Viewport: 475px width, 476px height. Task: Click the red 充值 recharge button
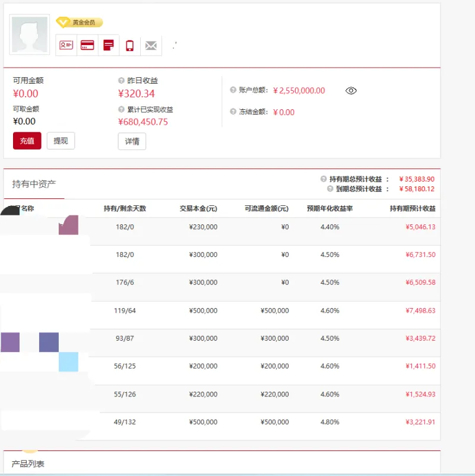(27, 141)
